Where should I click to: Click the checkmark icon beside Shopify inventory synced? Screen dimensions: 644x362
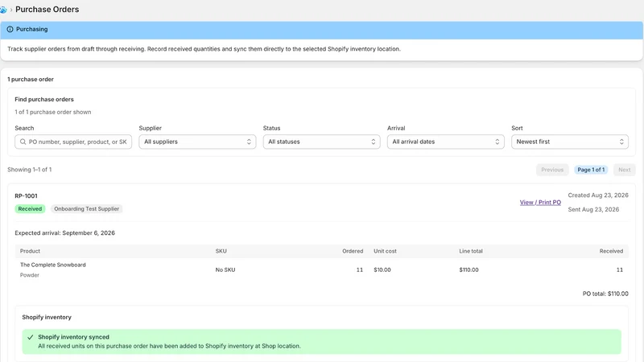pos(30,337)
